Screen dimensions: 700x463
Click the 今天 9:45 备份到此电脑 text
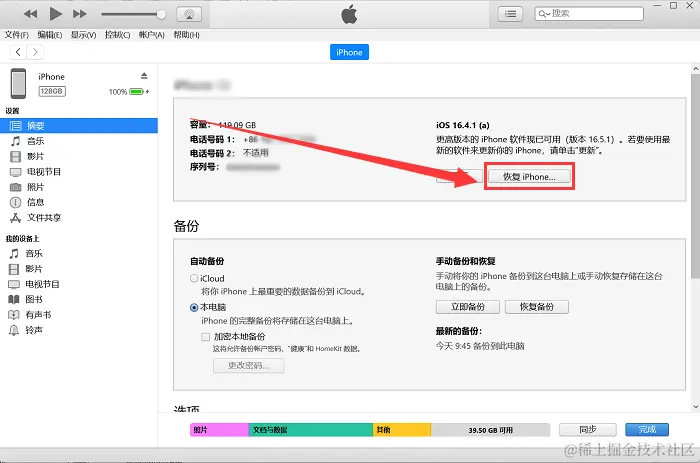(480, 346)
